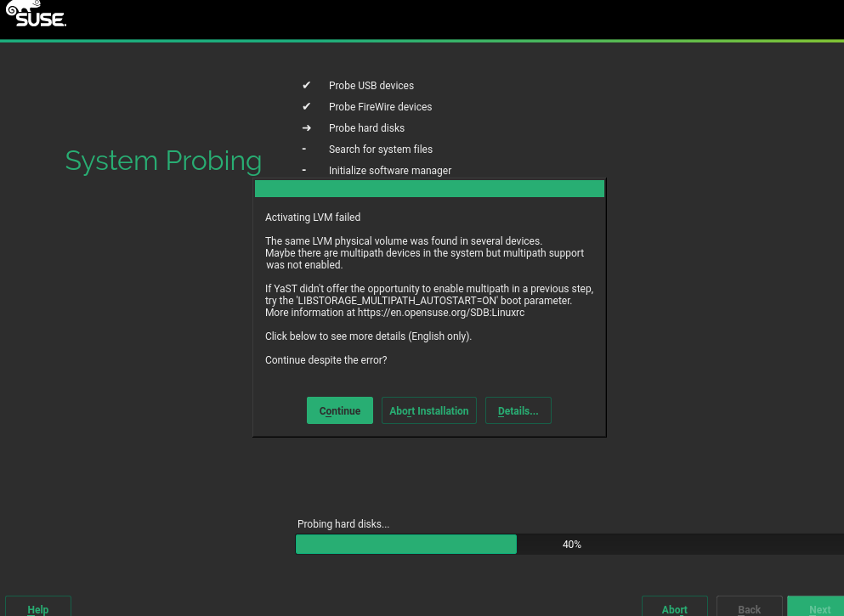Click the Activating LVM failed message

click(313, 218)
